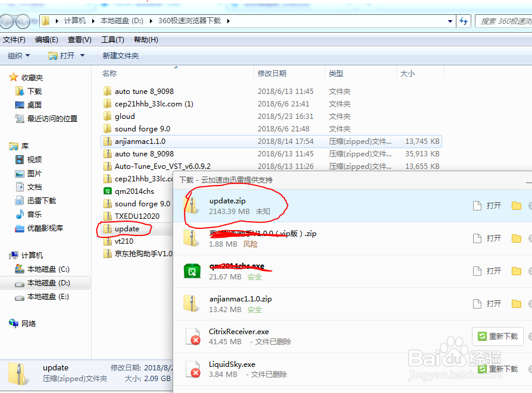Image resolution: width=532 pixels, height=393 pixels.
Task: Click the 音乐 library note icon
Action: tap(20, 214)
